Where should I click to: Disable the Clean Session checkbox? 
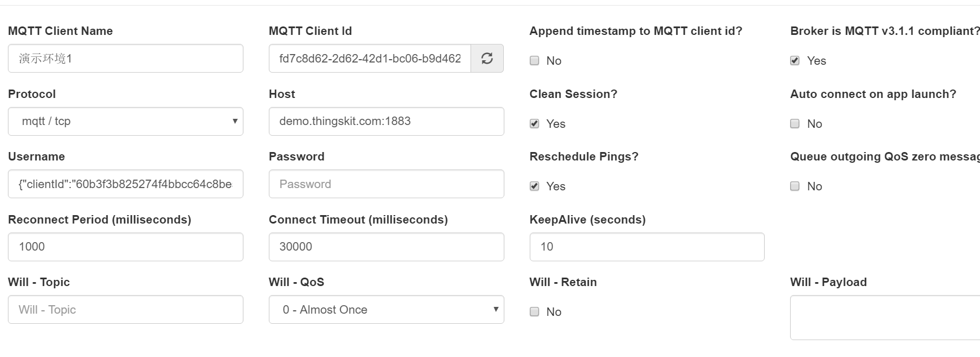(534, 124)
